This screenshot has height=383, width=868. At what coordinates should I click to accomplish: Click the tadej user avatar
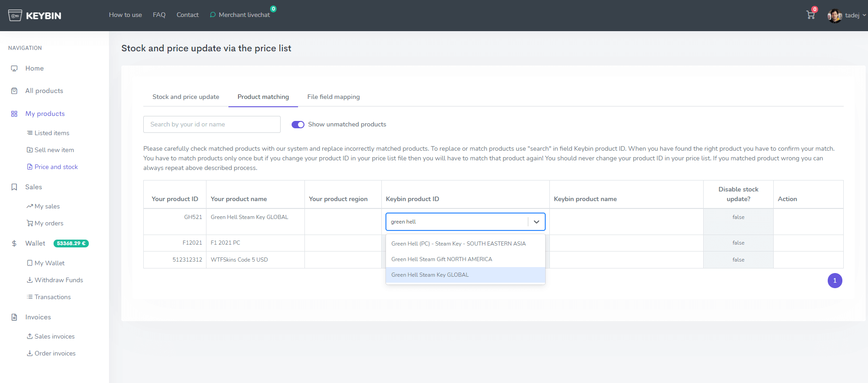tap(835, 16)
